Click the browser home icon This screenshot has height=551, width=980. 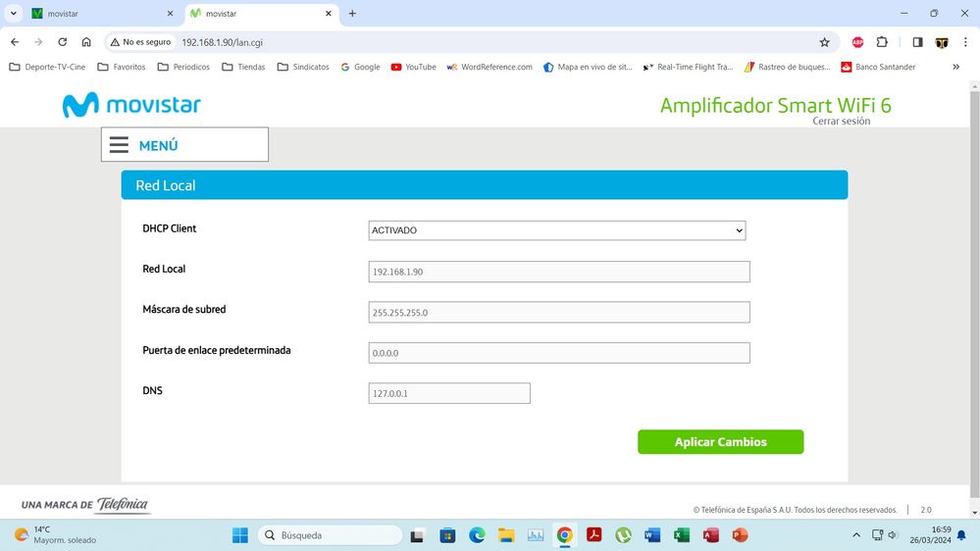pyautogui.click(x=86, y=42)
